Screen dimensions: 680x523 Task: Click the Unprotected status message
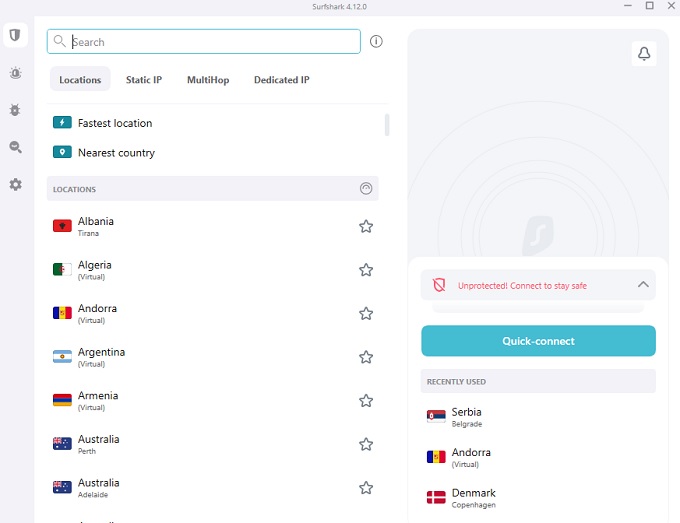[522, 285]
